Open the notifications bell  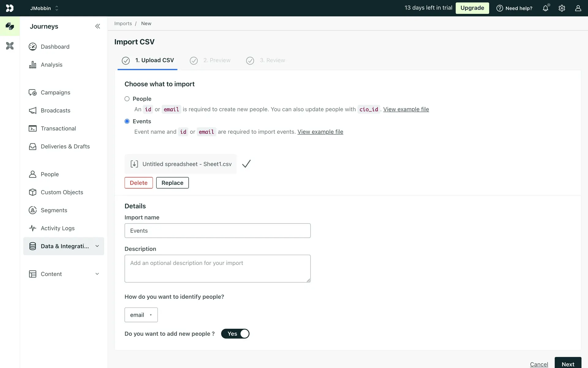(545, 8)
